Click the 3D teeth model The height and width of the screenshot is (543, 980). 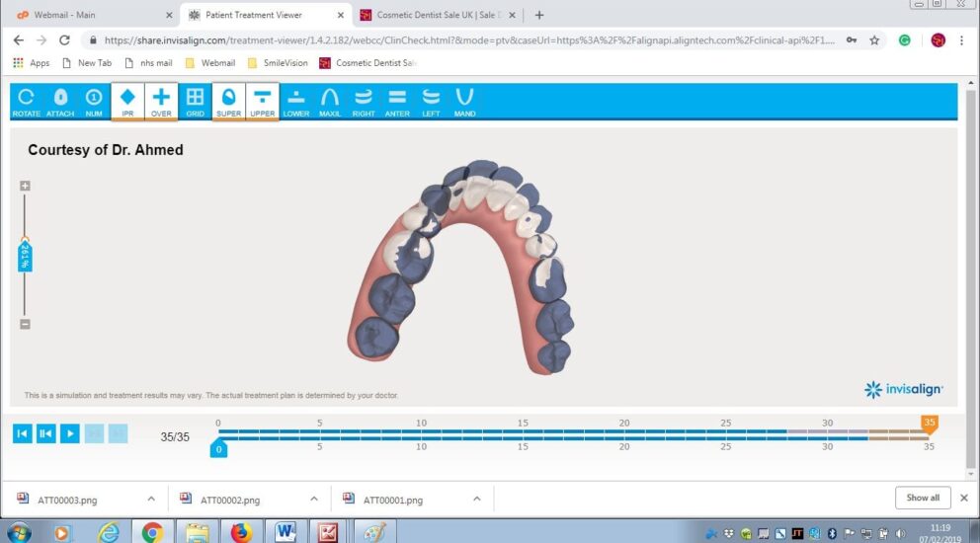pos(461,268)
